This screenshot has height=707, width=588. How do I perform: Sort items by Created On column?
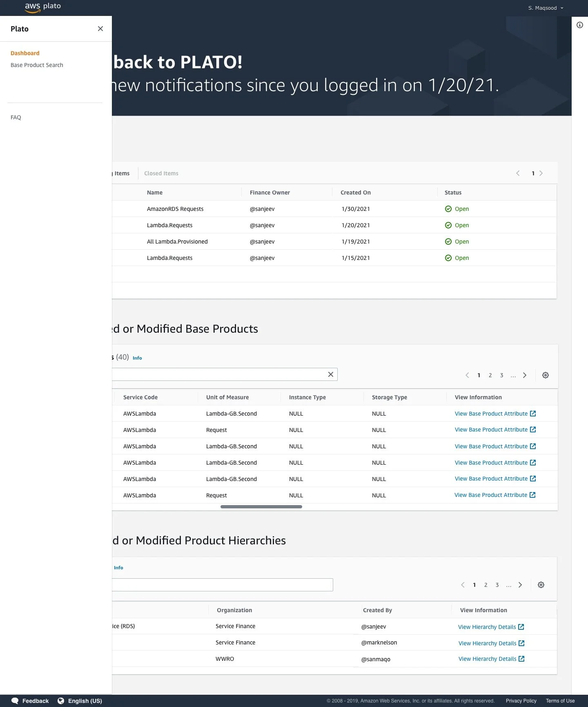pos(356,192)
